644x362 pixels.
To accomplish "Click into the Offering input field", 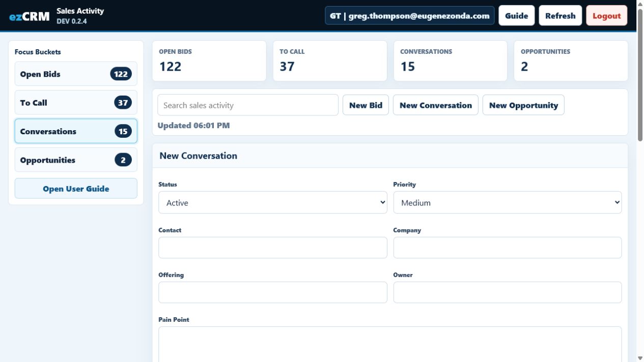I will point(273,292).
